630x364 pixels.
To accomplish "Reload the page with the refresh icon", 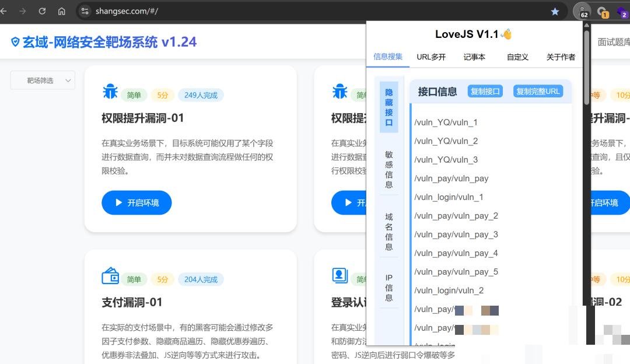I will click(42, 11).
